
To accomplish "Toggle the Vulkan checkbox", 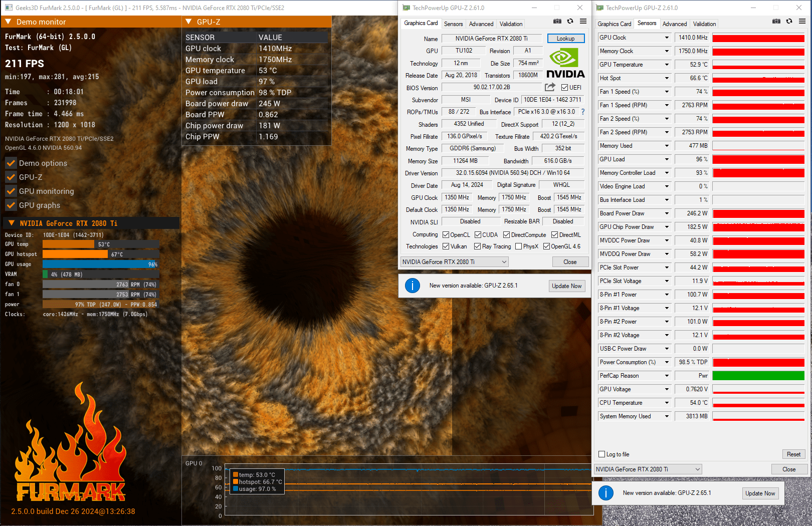I will click(446, 246).
